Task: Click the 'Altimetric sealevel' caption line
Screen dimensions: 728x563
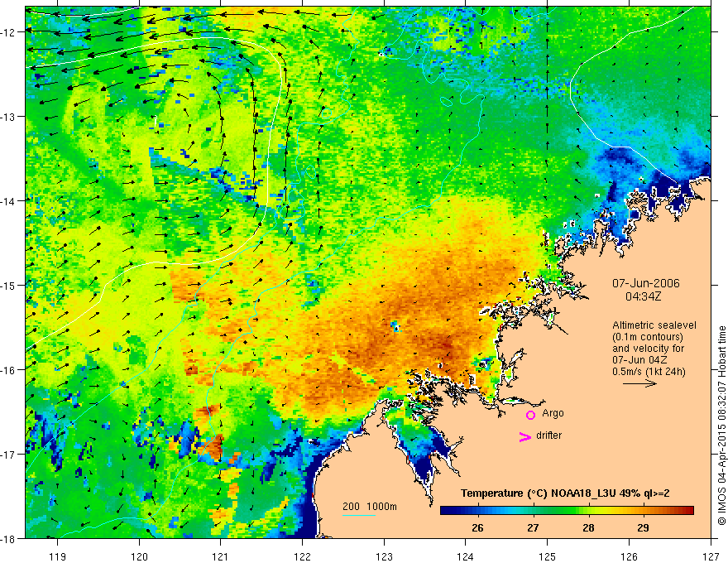Action: [654, 325]
